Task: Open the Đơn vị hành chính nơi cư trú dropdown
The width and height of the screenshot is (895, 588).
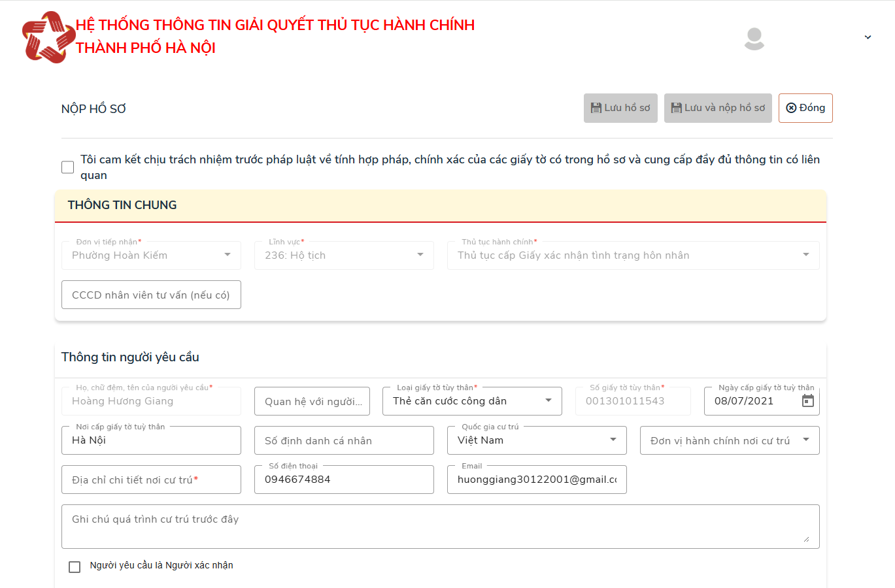Action: pyautogui.click(x=730, y=440)
